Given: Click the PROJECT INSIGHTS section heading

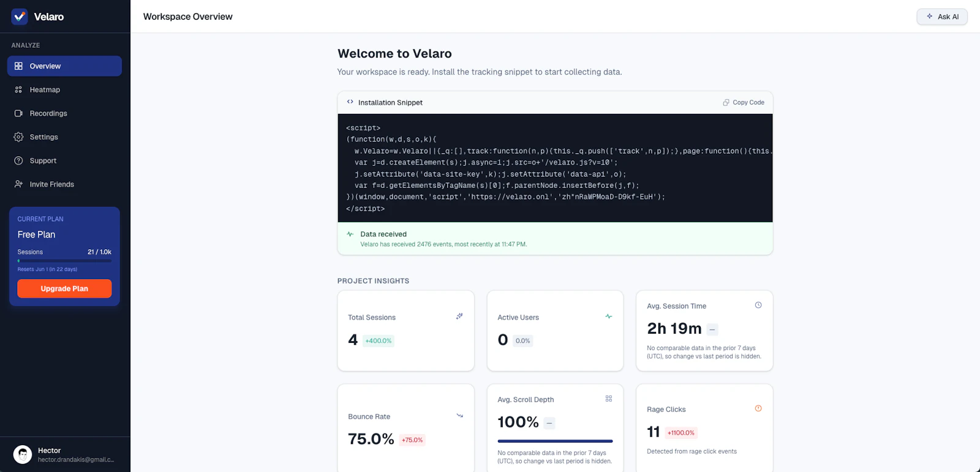Looking at the screenshot, I should point(373,281).
